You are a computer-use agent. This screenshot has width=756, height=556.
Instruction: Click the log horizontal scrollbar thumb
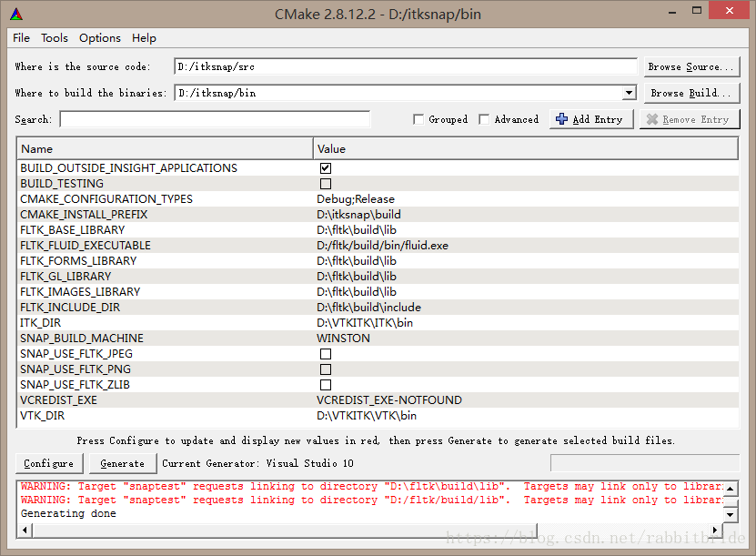[285, 531]
